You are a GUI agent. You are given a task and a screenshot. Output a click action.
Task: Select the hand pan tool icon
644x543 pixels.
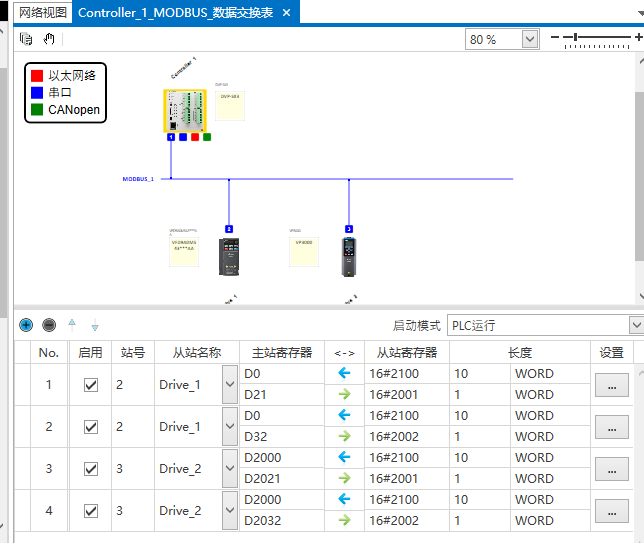[x=49, y=39]
